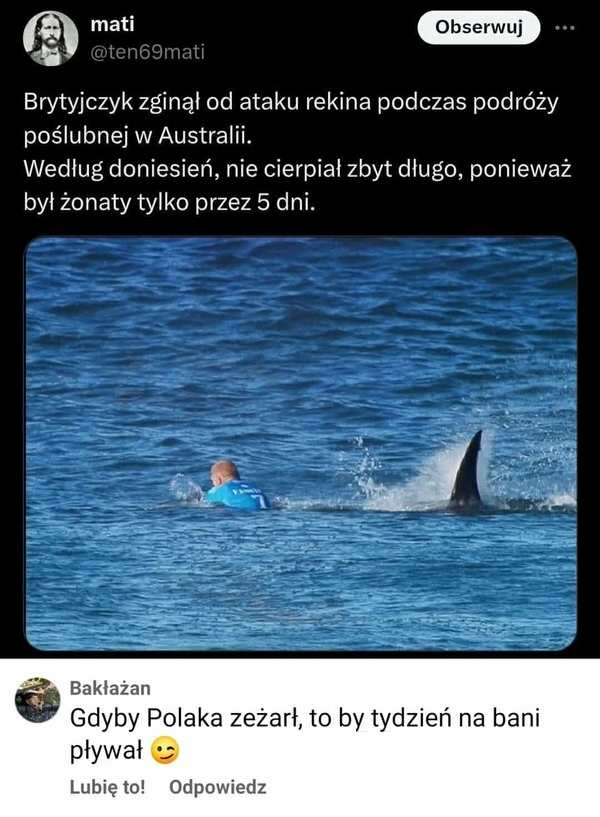Click the Bakłażan username
The height and width of the screenshot is (817, 600).
click(x=110, y=688)
